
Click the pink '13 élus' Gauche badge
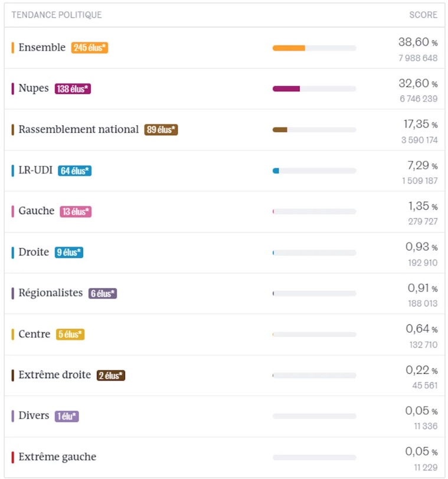pos(76,212)
